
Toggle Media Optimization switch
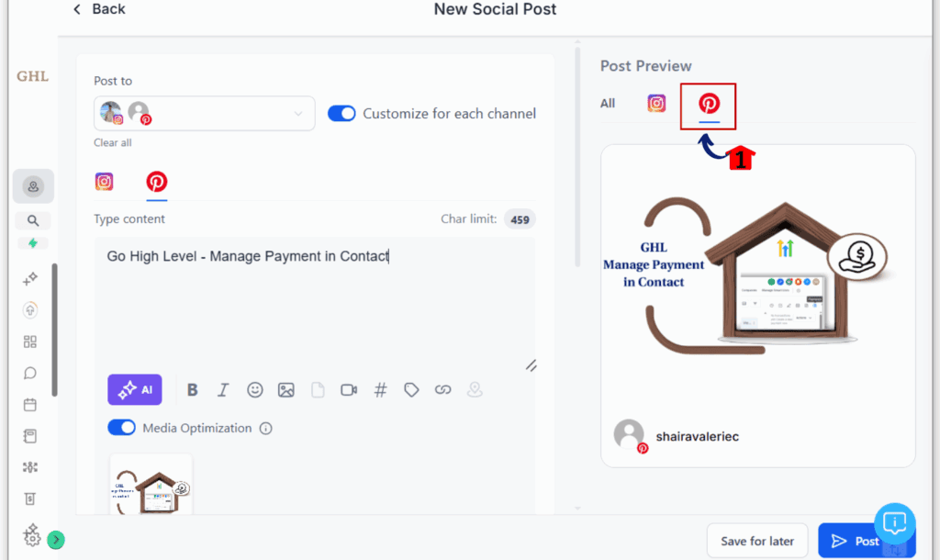tap(122, 428)
